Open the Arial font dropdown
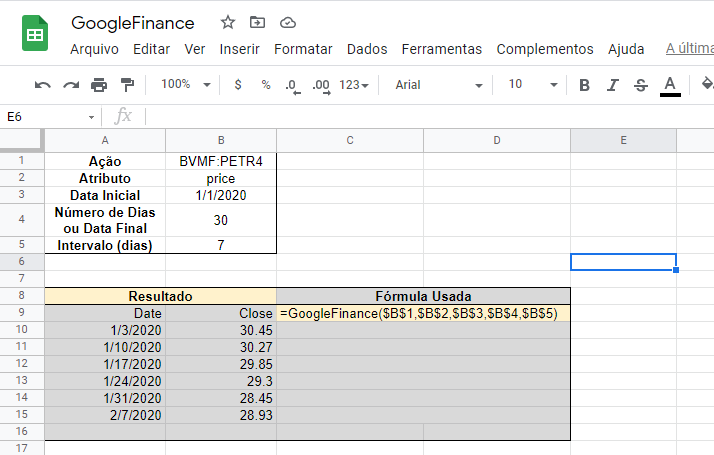 point(439,85)
